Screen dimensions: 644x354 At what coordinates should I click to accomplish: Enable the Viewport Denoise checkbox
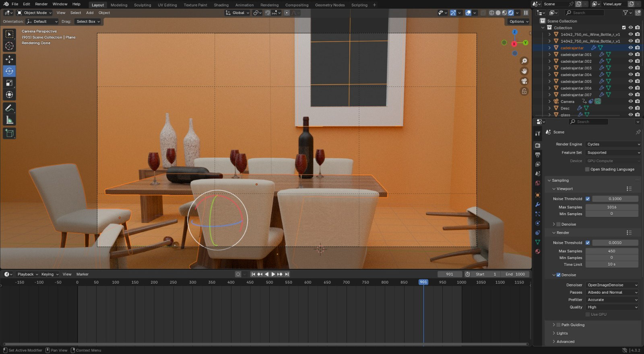pyautogui.click(x=558, y=224)
